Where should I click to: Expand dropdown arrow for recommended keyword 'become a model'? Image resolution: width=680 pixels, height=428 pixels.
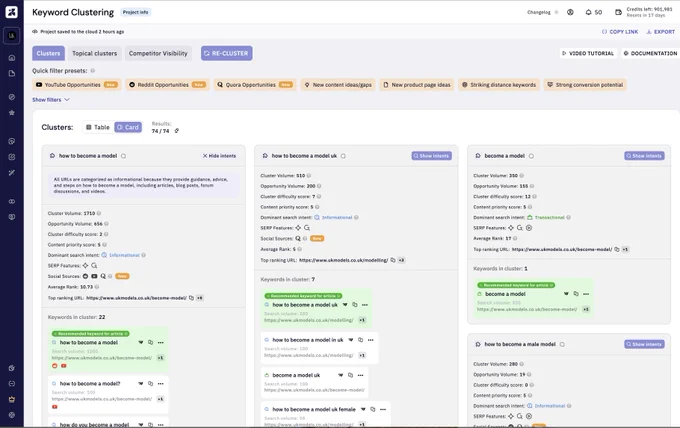tap(566, 294)
